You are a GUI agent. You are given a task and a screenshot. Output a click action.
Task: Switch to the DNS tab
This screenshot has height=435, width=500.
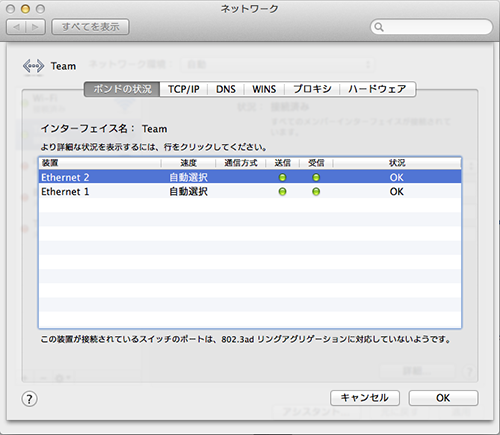pyautogui.click(x=226, y=89)
